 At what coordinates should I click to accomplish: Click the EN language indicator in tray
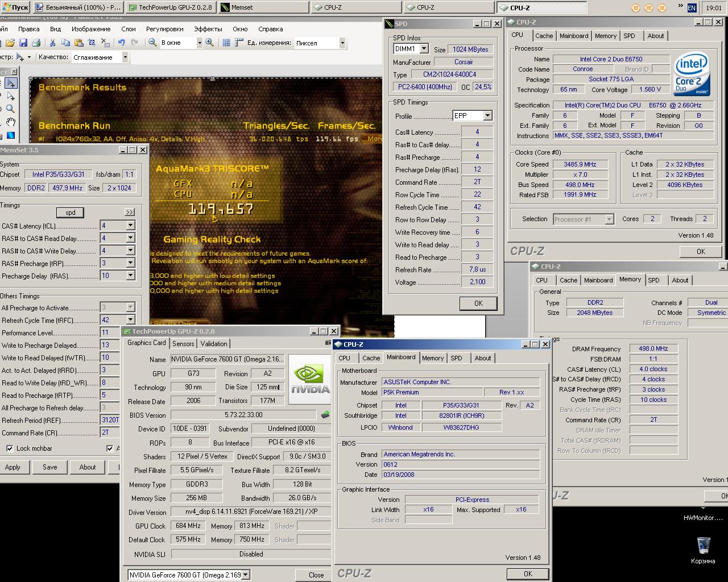692,7
